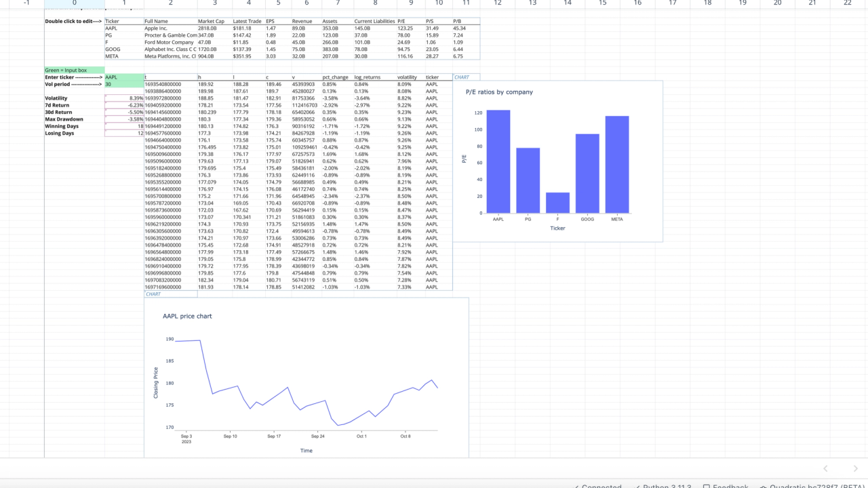Click the F bar in P/E chart

point(557,203)
